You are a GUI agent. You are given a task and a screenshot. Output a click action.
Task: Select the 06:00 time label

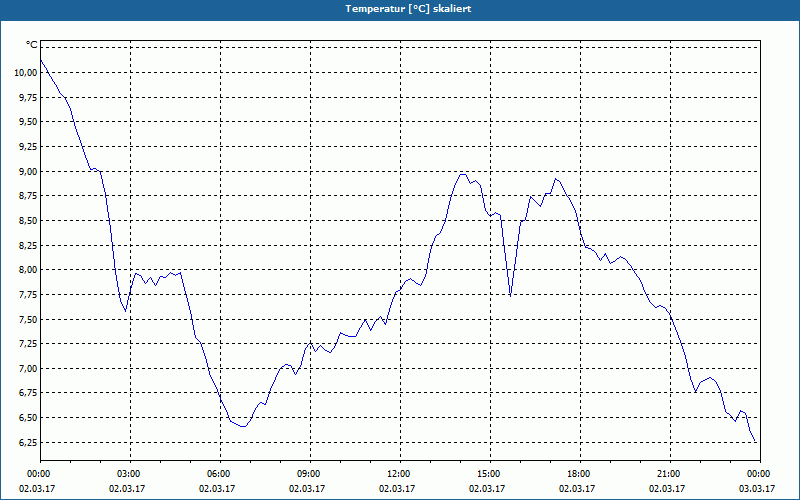[x=220, y=474]
